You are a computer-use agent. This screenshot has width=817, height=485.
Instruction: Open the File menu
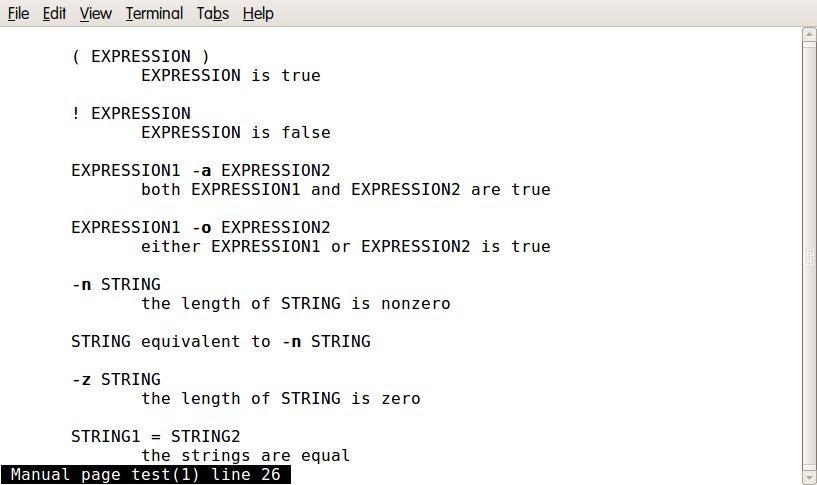pos(18,13)
